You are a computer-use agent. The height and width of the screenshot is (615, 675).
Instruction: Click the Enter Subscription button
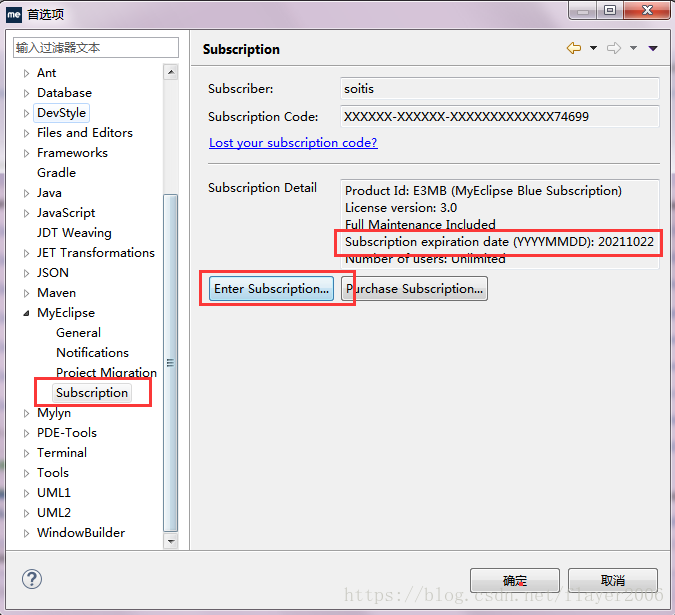(271, 288)
